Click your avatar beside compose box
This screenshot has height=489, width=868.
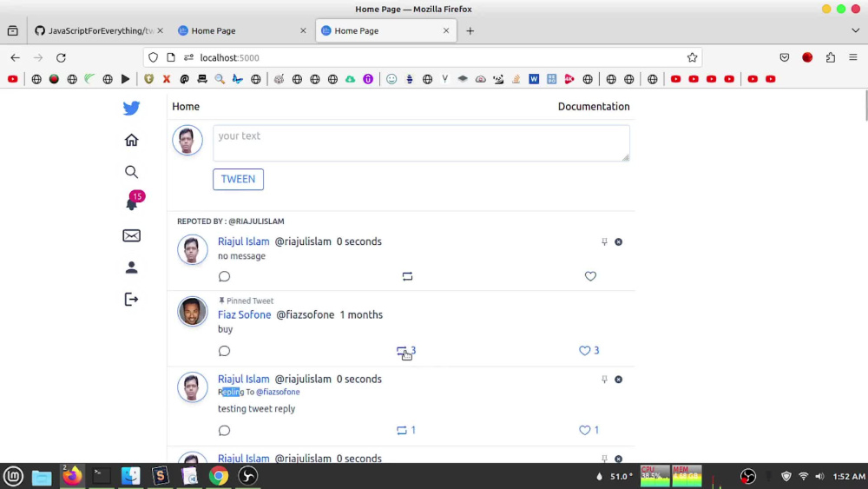[187, 140]
